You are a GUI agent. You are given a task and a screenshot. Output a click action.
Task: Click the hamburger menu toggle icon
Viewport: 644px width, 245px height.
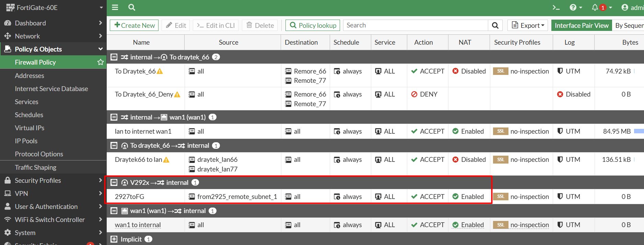click(115, 7)
